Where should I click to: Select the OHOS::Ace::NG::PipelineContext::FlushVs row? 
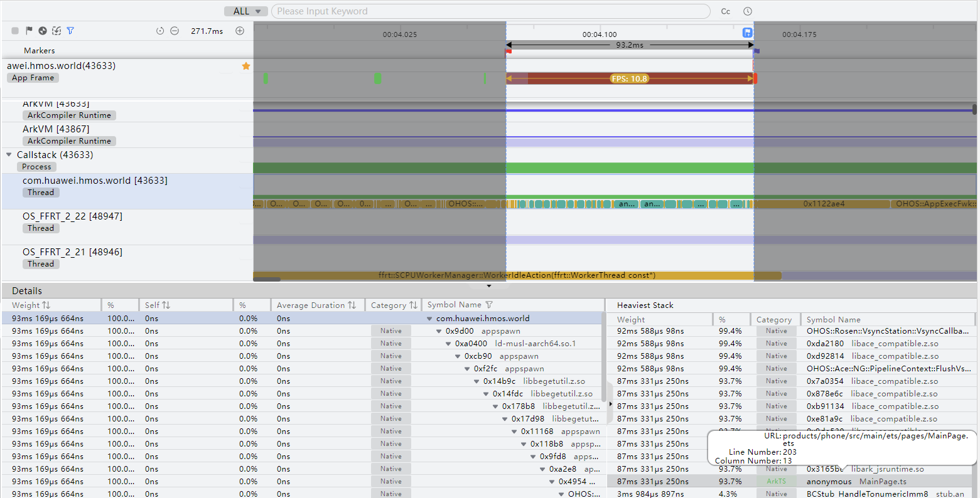[792, 369]
